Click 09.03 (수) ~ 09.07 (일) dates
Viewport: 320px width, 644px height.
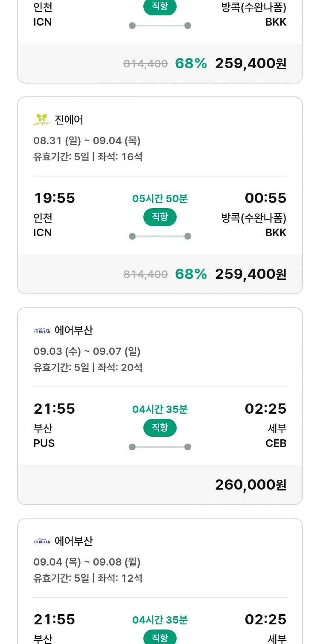pos(87,351)
